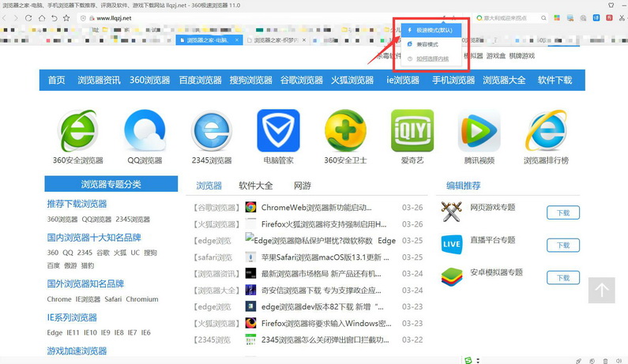
Task: Click 下载 button for 网页游戏专题
Action: click(x=562, y=212)
